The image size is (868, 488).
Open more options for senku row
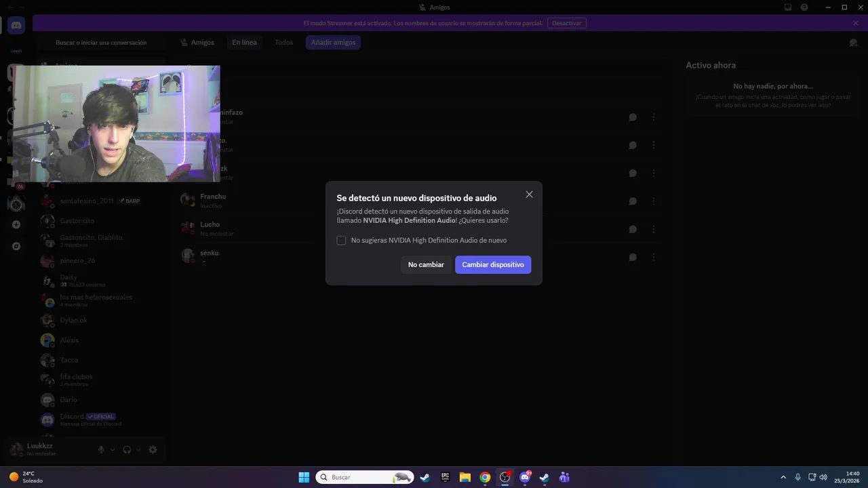[x=654, y=258]
